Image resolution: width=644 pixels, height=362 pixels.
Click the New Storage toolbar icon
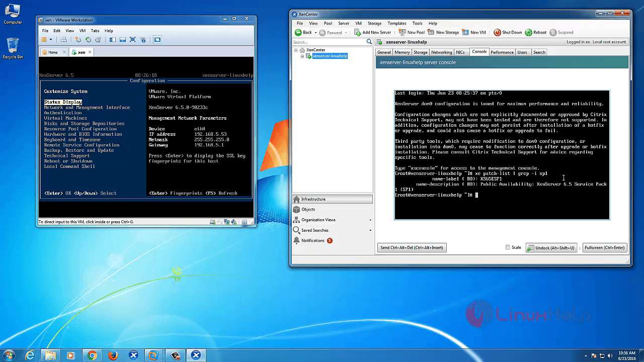(431, 32)
